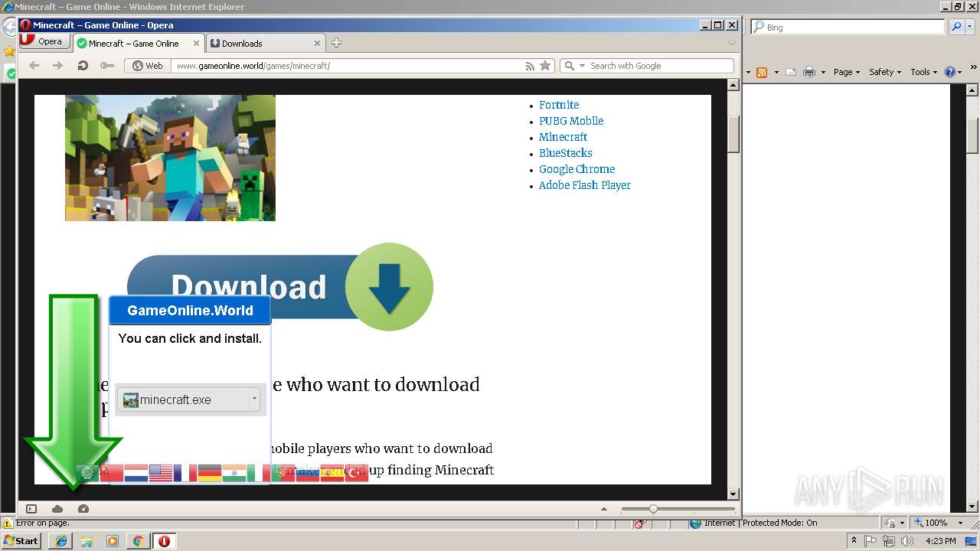Click the Web site badge
This screenshot has height=551, width=980.
pos(147,66)
